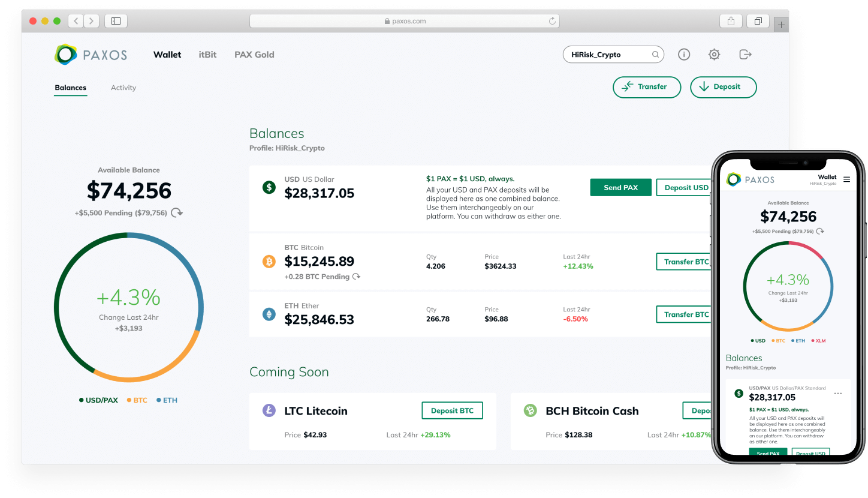Click the Ether 24hr change -6.50%

(x=575, y=319)
